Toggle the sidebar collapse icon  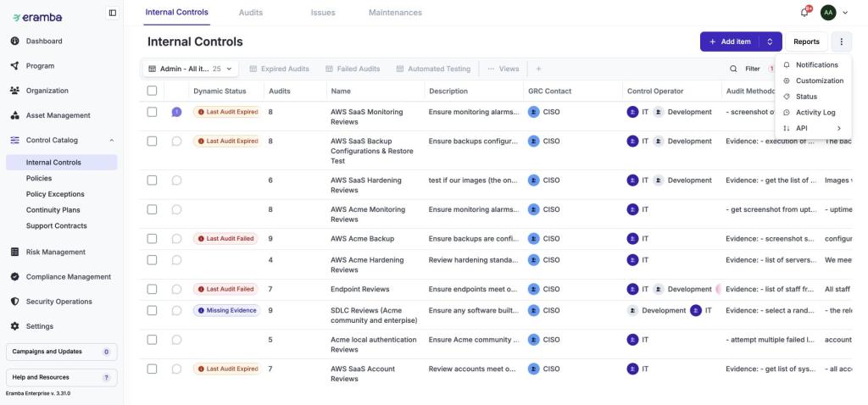(x=113, y=13)
